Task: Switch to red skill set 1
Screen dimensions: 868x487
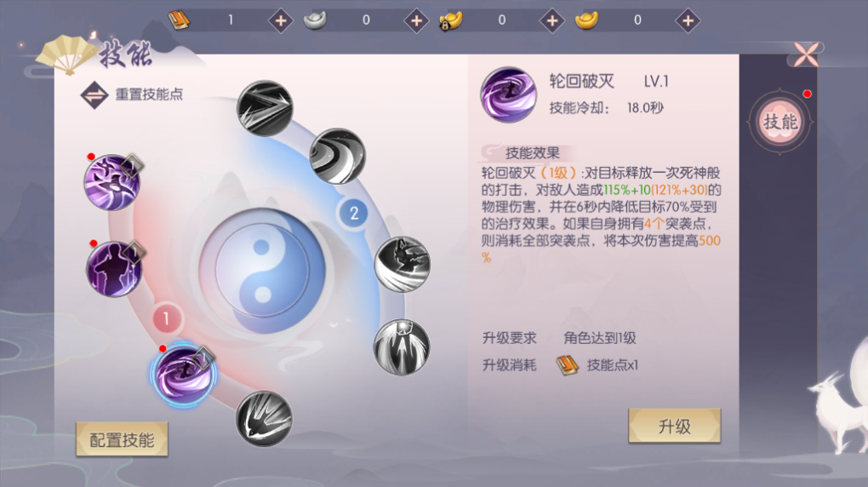Action: click(x=166, y=318)
